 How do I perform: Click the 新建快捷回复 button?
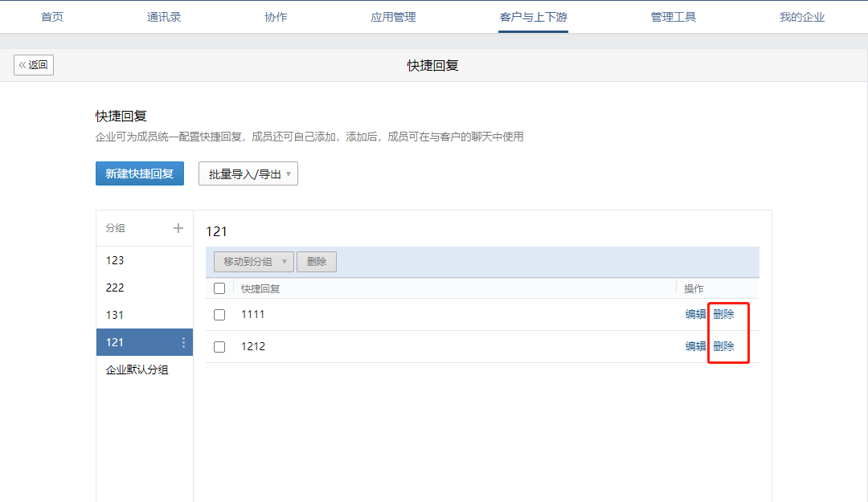click(140, 173)
